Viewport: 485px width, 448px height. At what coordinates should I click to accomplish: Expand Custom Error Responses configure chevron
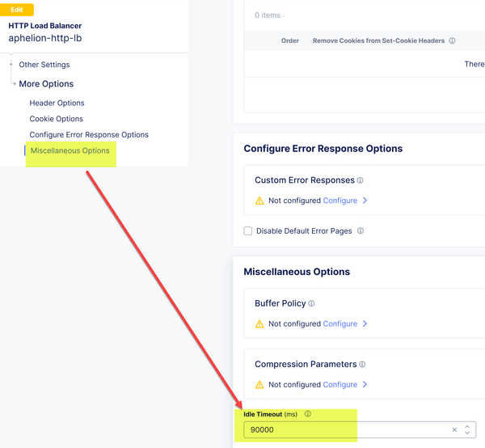(x=365, y=201)
